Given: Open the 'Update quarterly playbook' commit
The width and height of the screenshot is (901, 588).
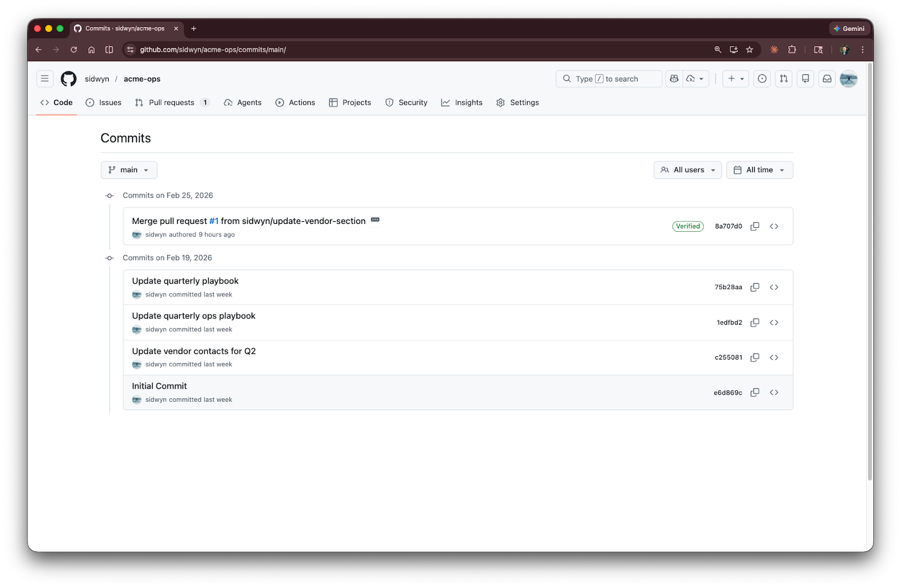Looking at the screenshot, I should pos(185,281).
